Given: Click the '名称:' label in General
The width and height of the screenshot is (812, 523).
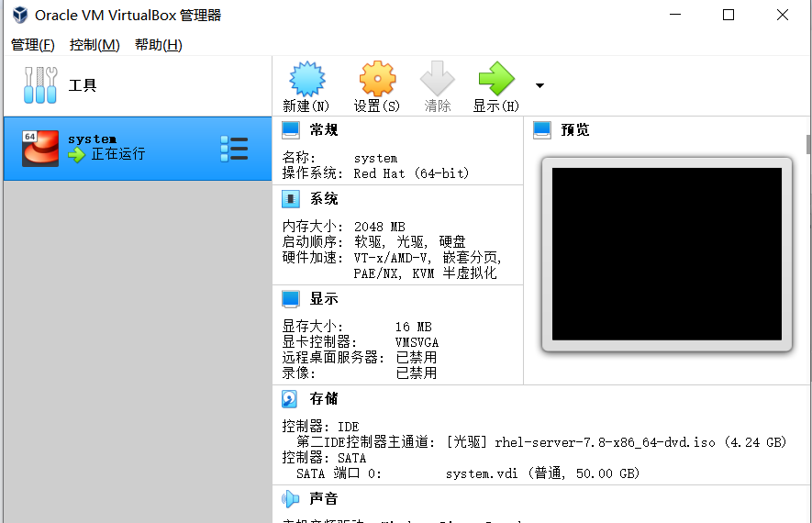Looking at the screenshot, I should pos(299,158).
